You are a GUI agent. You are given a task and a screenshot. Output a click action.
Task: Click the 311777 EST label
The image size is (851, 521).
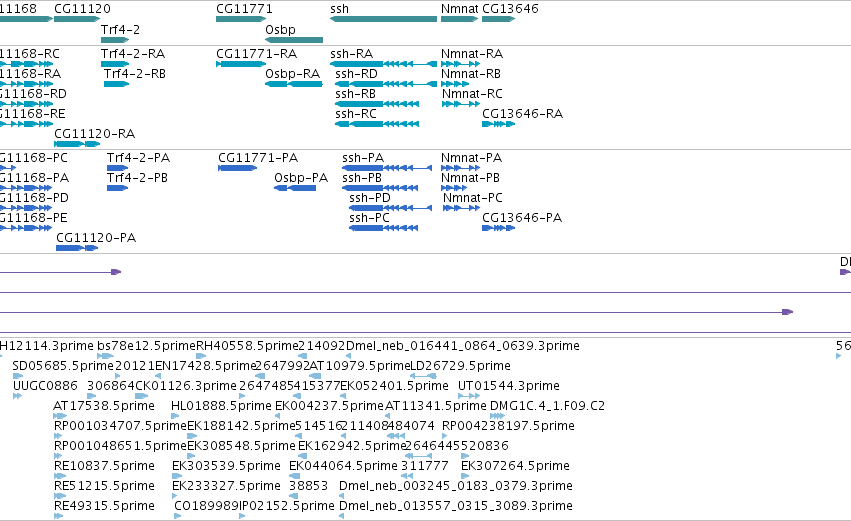424,466
